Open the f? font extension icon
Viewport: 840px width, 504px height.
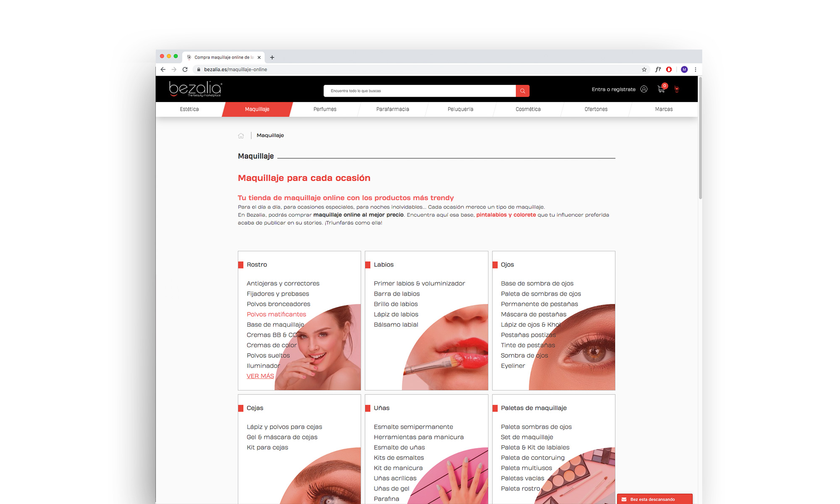pyautogui.click(x=658, y=69)
